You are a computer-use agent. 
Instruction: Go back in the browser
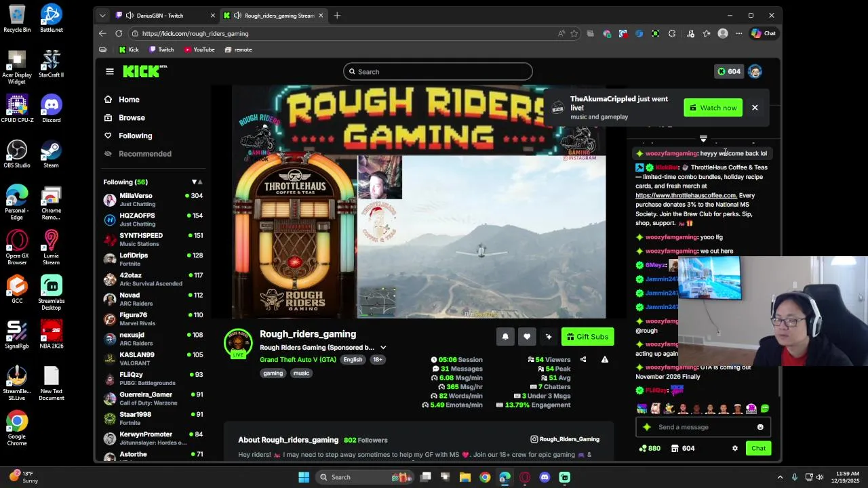(x=102, y=33)
